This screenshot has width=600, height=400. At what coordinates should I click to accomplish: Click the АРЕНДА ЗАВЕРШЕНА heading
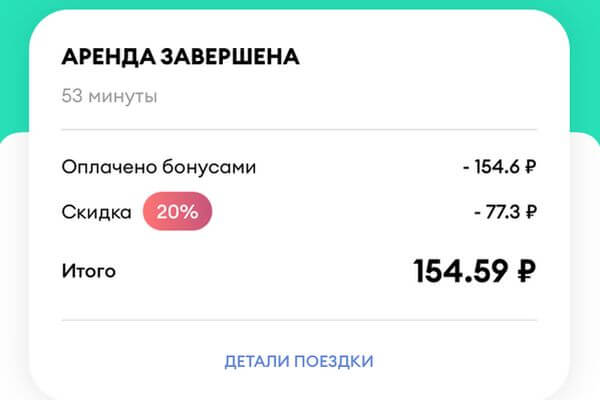[180, 57]
